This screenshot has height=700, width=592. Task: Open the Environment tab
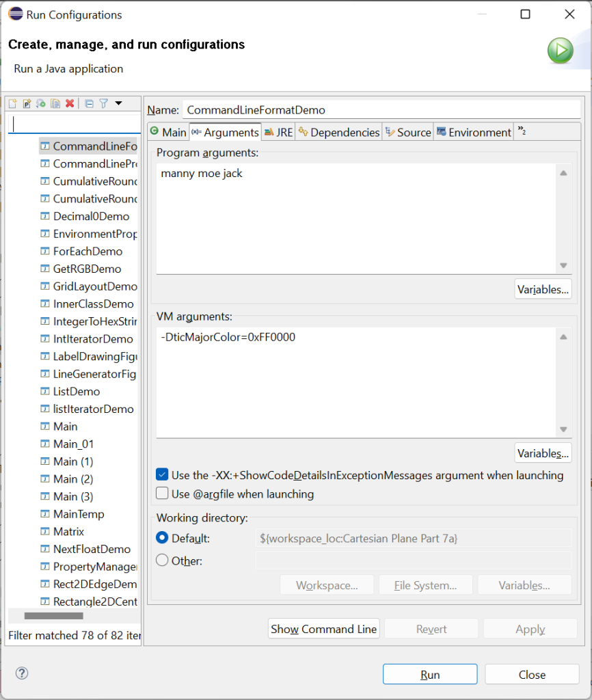[x=474, y=132]
